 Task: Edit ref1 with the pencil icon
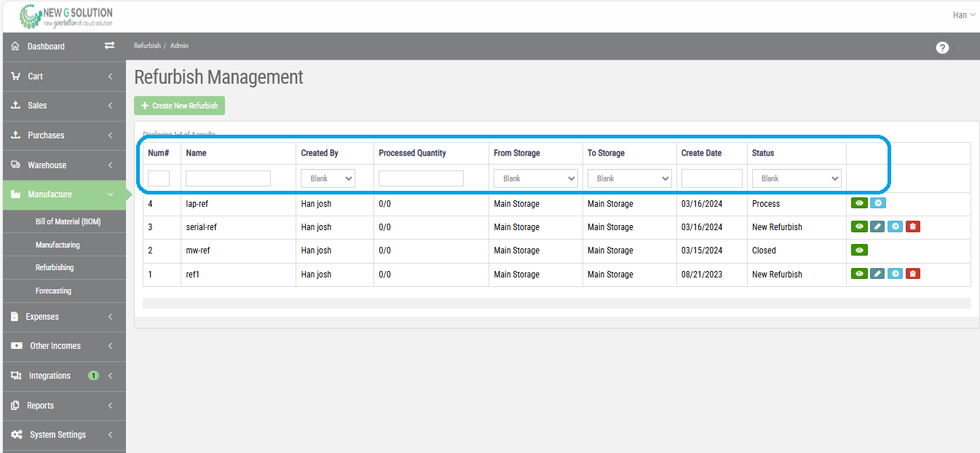877,274
